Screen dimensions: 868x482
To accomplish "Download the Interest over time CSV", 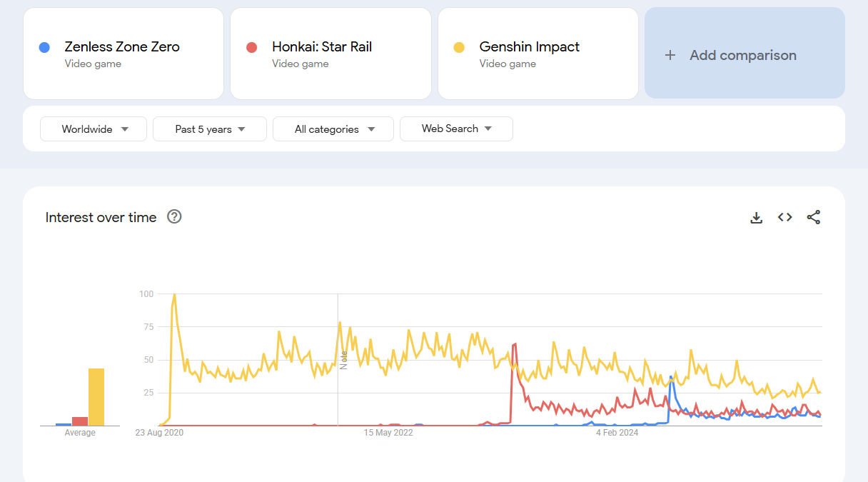I will click(x=757, y=218).
